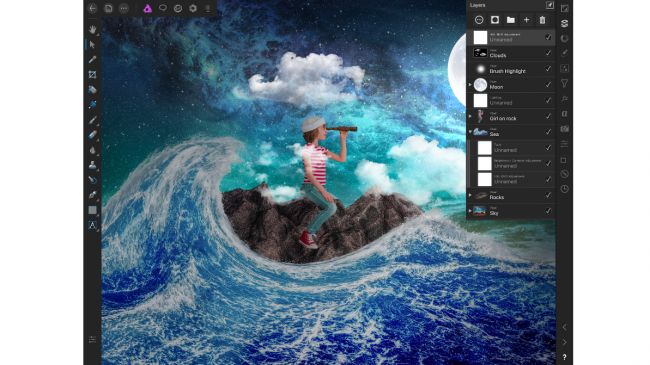
Task: Open the Filters hourglass studio icon
Action: [564, 84]
